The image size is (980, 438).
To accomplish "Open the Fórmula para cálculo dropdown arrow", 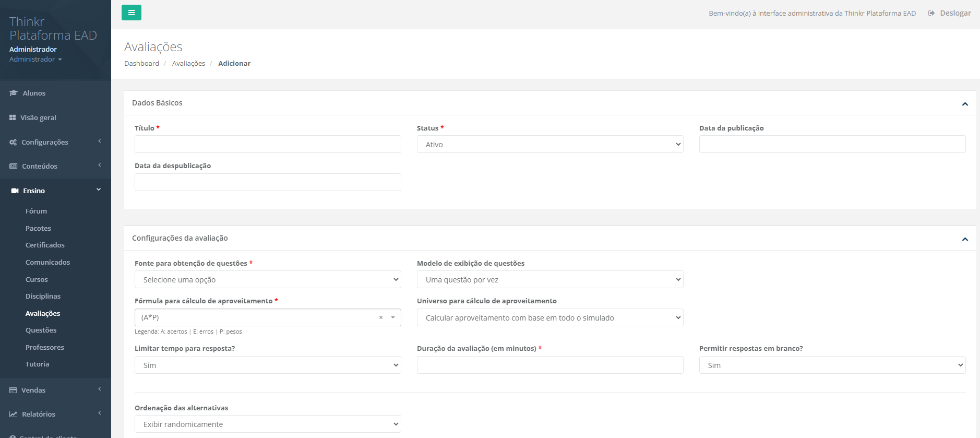I will coord(393,317).
